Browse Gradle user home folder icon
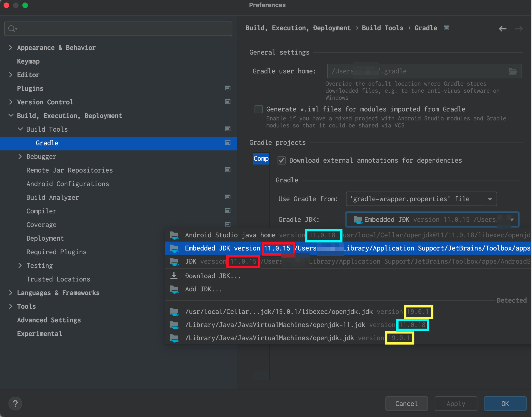Screen dimensions: 532x417 tap(512, 71)
